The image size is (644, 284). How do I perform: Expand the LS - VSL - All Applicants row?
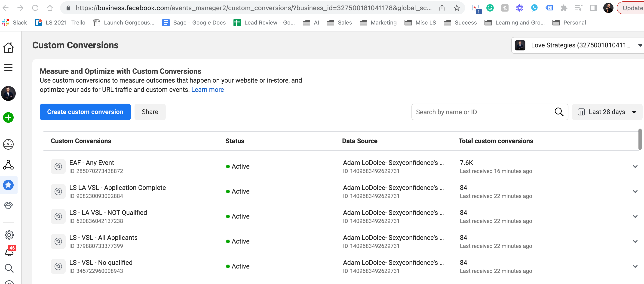635,241
